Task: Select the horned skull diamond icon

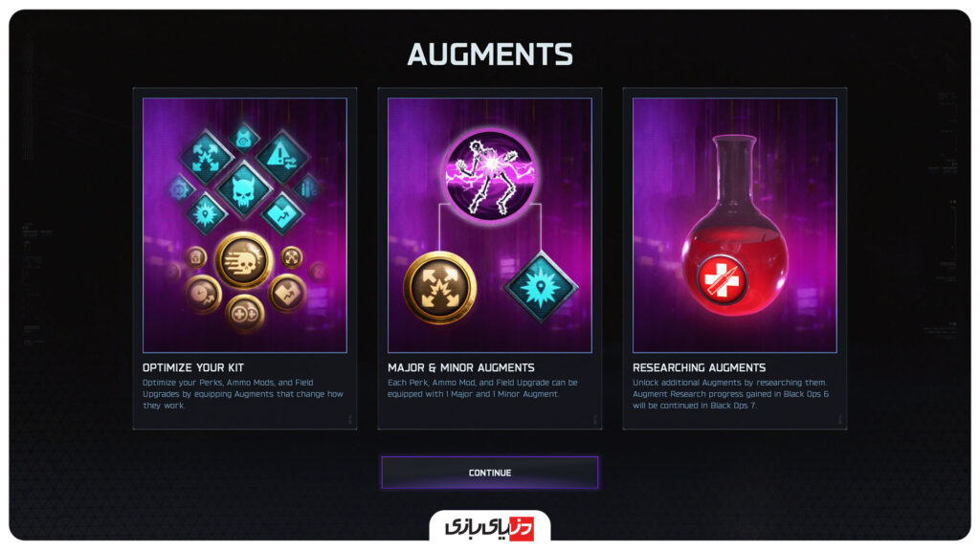Action: pyautogui.click(x=244, y=189)
